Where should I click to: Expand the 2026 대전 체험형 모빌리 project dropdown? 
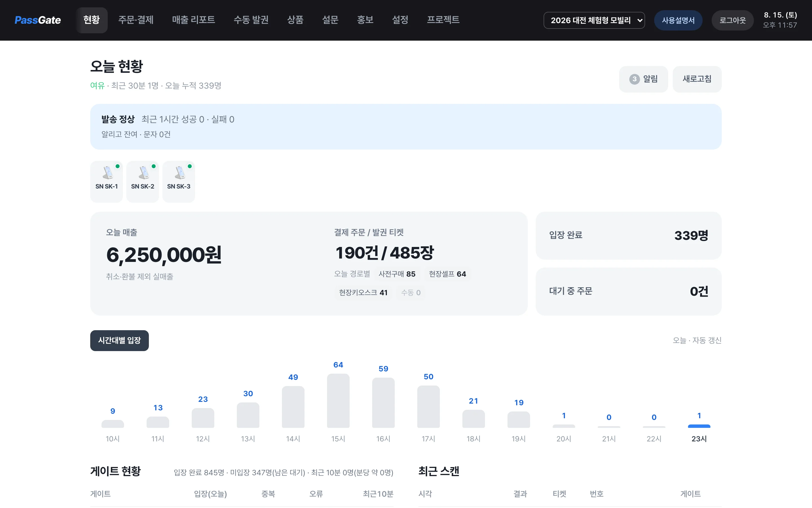click(x=594, y=20)
